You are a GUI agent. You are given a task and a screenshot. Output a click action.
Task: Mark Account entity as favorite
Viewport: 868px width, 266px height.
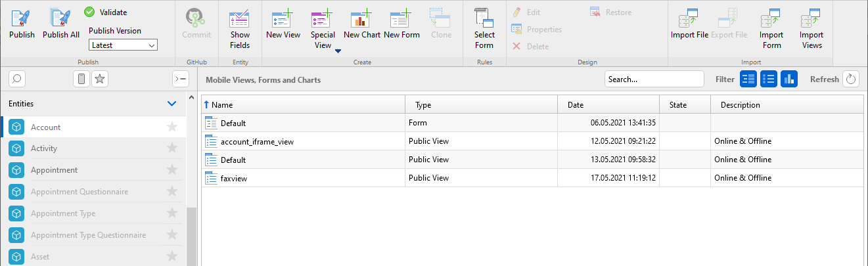[x=172, y=127]
